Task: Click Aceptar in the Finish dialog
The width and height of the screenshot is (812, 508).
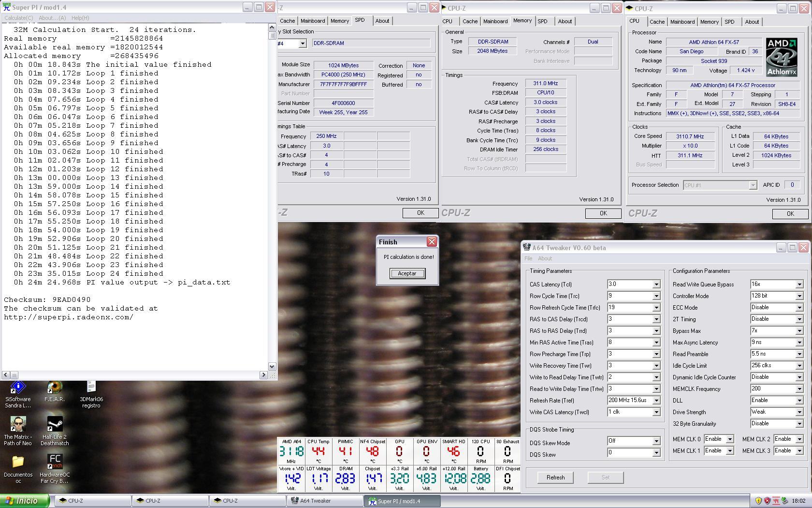Action: (x=407, y=273)
